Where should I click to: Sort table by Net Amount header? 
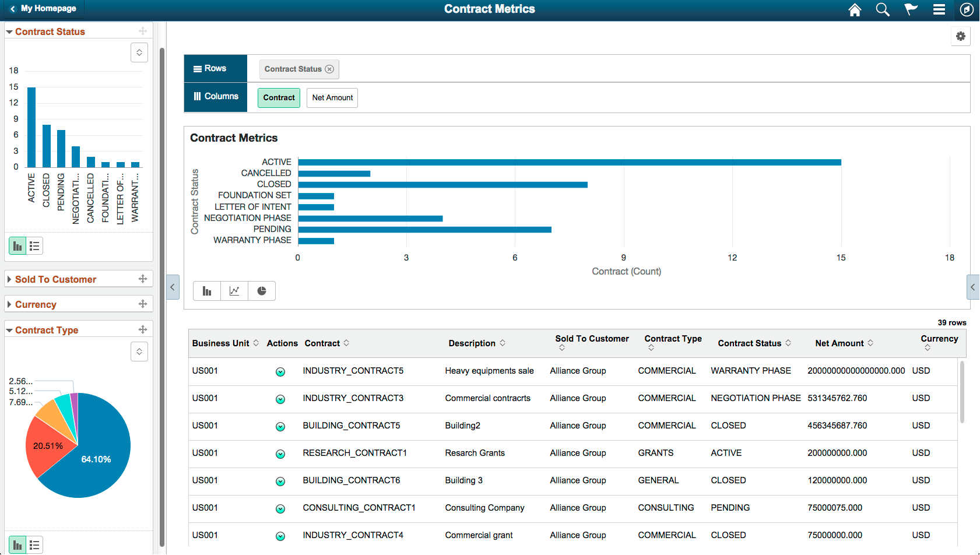pos(840,343)
